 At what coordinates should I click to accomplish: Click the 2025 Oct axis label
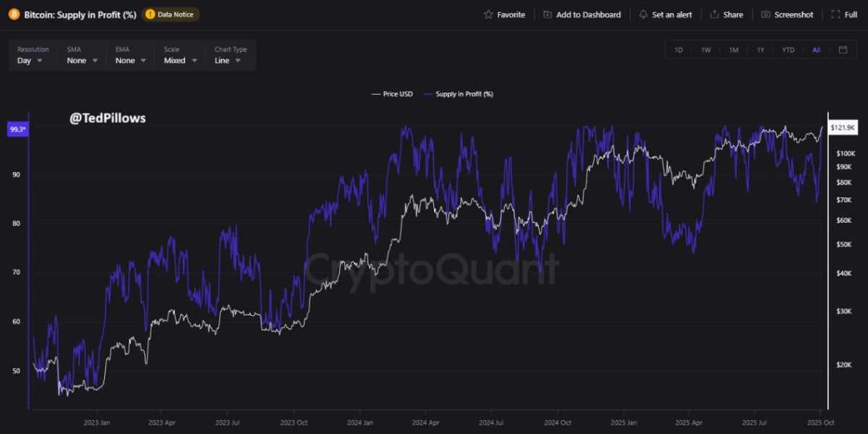(821, 422)
